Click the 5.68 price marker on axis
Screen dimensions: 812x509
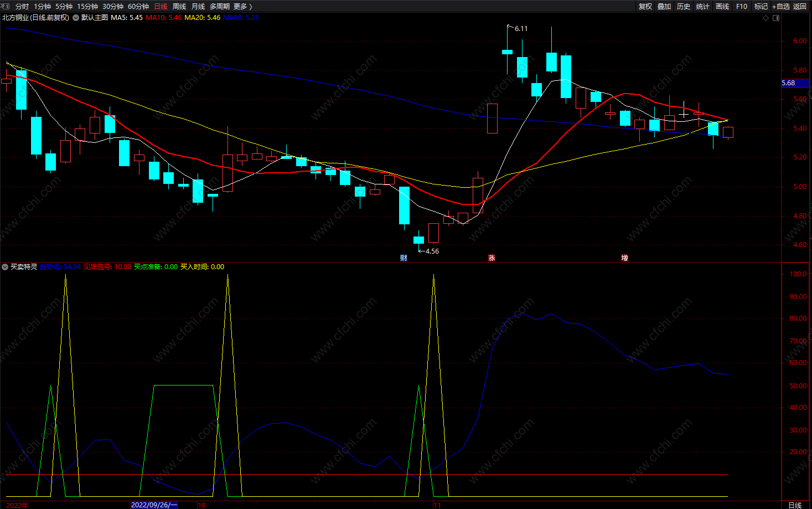click(795, 83)
